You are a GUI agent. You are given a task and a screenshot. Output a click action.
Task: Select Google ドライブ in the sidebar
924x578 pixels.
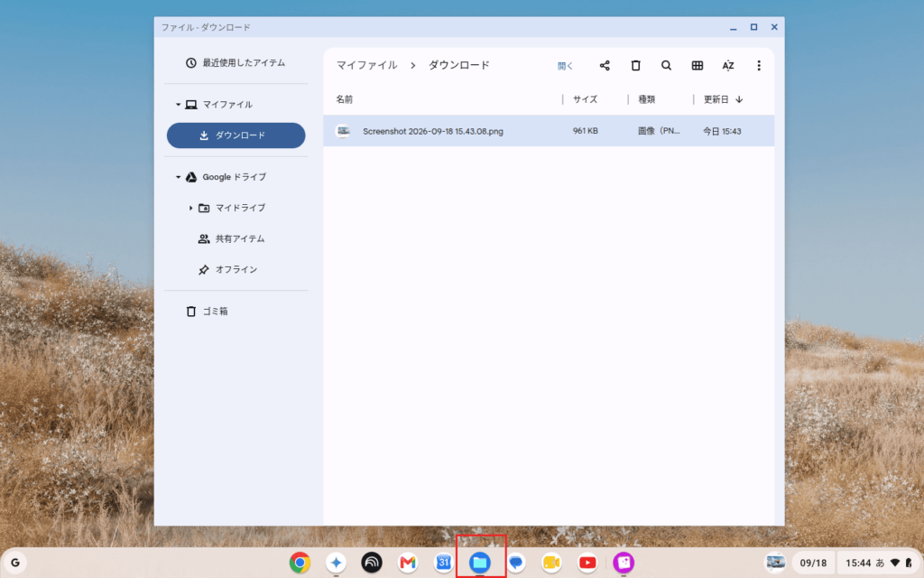click(236, 177)
